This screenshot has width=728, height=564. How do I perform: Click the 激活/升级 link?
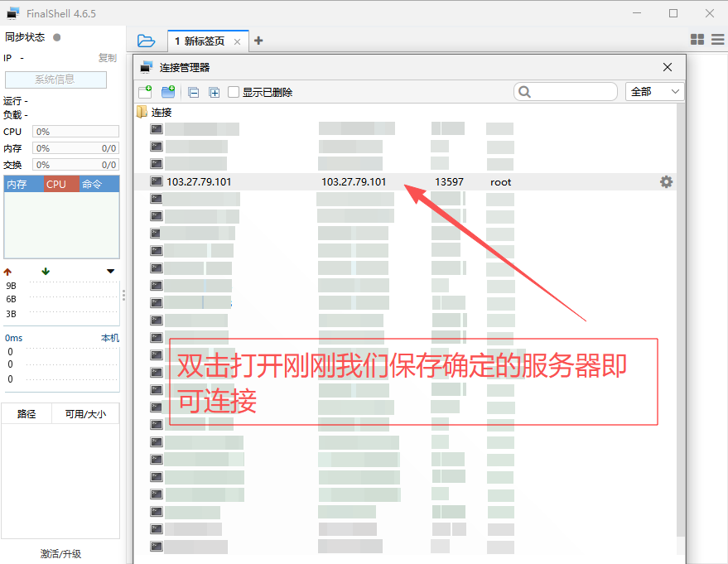61,554
